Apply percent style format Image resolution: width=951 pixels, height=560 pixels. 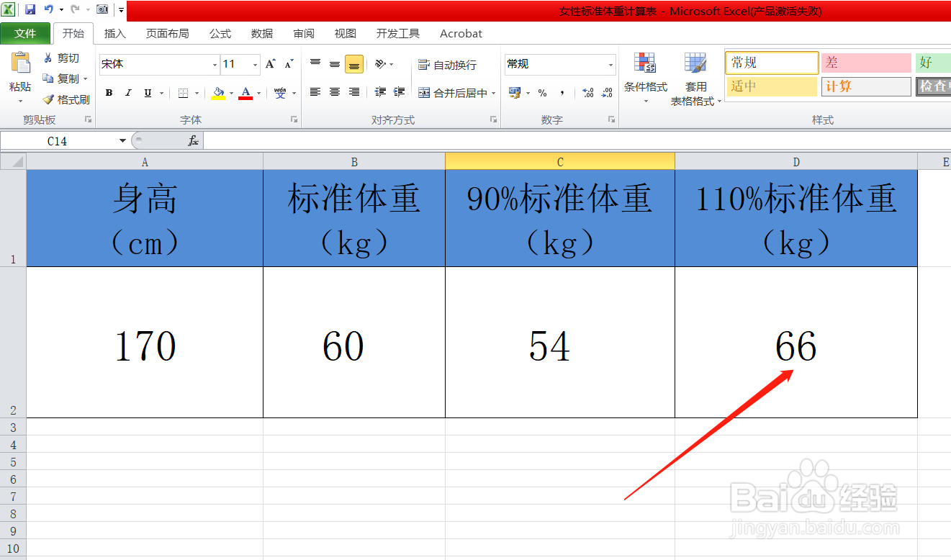pos(542,93)
